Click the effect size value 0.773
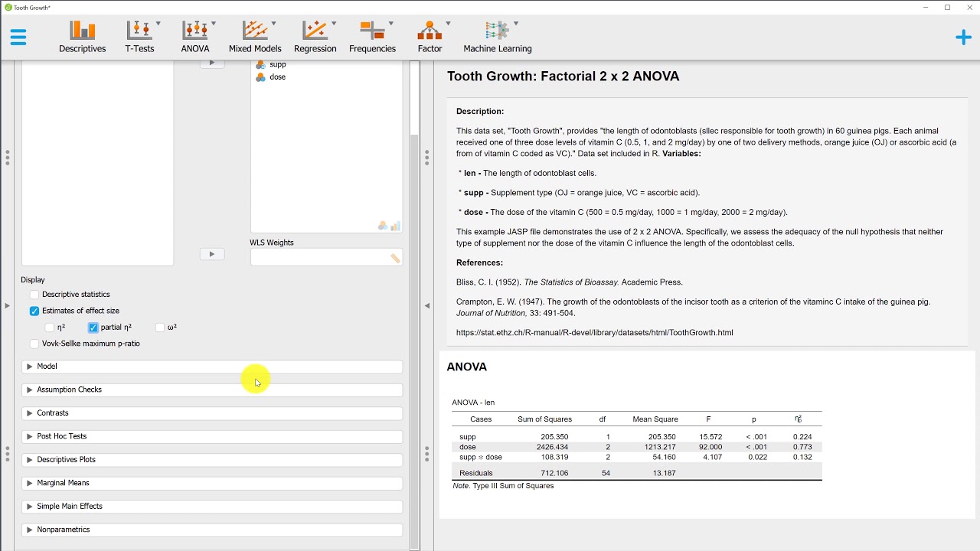This screenshot has width=980, height=551. tap(802, 447)
